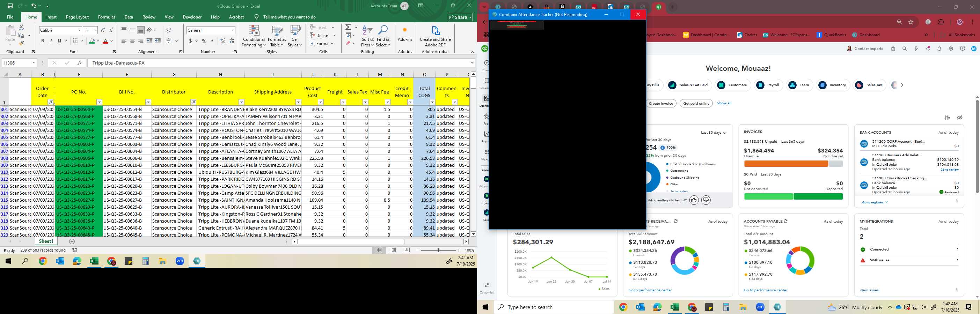
Task: Apply Percent Style number format
Action: point(204,41)
